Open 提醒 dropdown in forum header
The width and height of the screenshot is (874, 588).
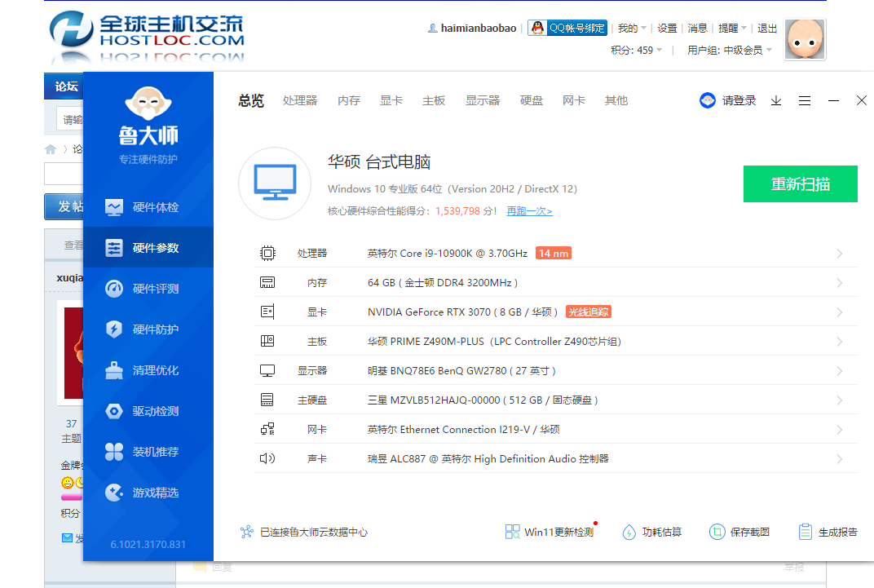point(732,28)
